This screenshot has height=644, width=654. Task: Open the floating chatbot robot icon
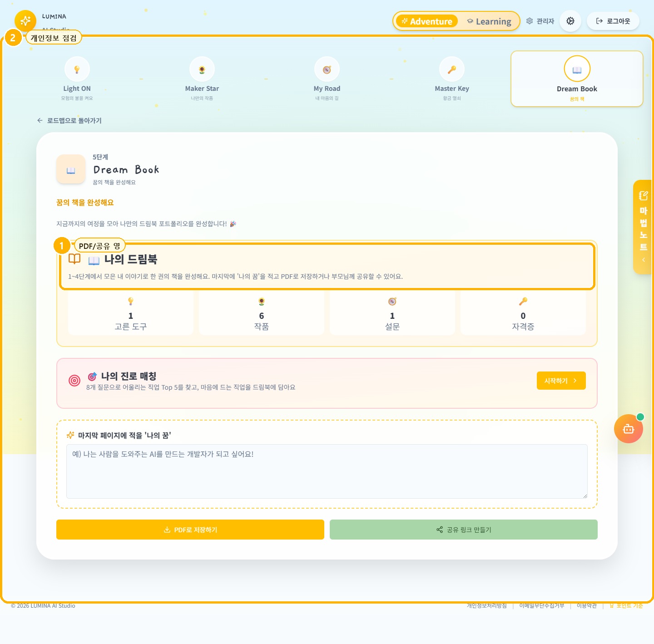tap(629, 429)
